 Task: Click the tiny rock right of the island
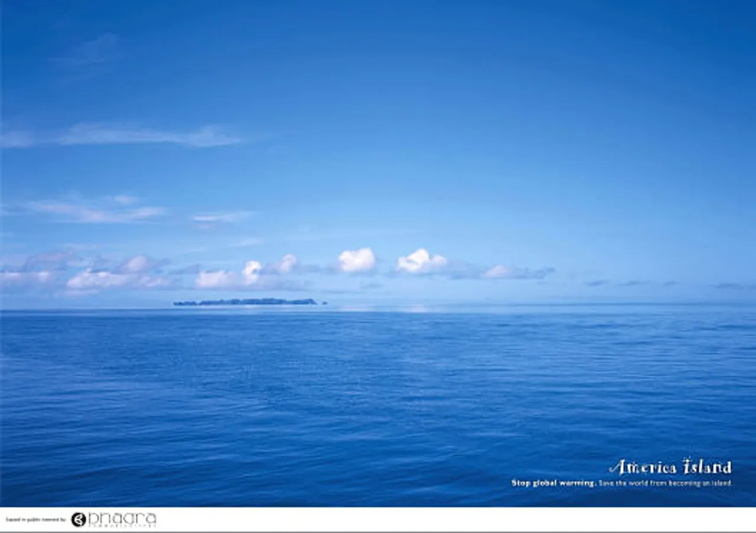click(x=325, y=303)
